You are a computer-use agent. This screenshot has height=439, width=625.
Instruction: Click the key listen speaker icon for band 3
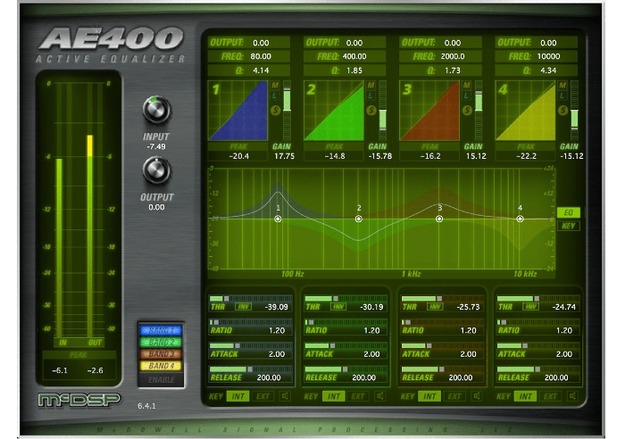[x=476, y=396]
